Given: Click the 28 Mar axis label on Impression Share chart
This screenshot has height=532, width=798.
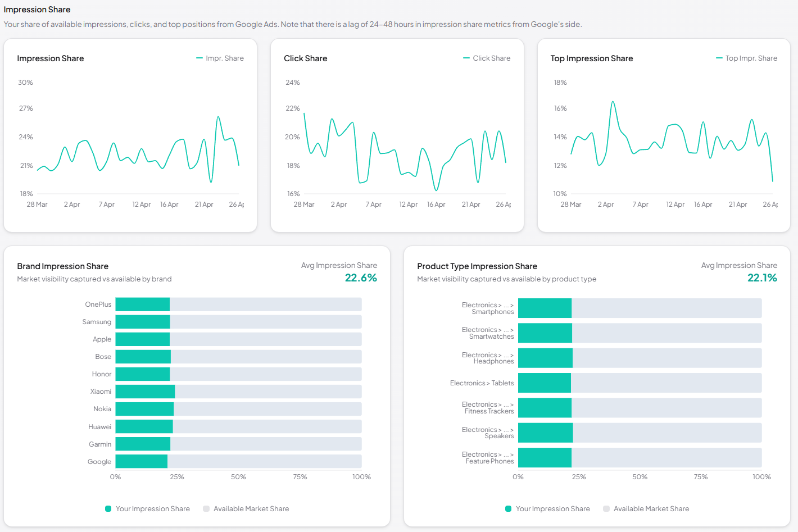Looking at the screenshot, I should click(37, 204).
